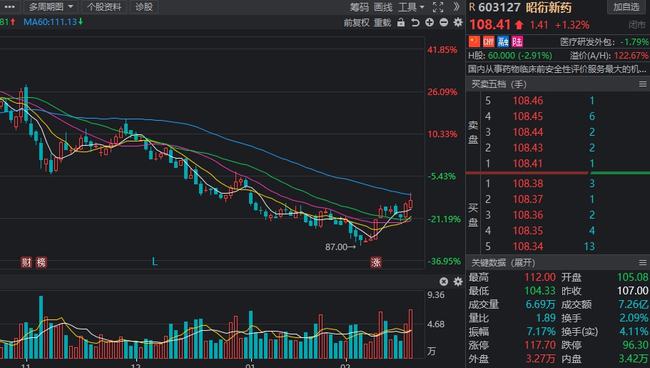Screen dimensions: 650x368
Task: Select buy level 2 price 108.37
Action: point(528,199)
